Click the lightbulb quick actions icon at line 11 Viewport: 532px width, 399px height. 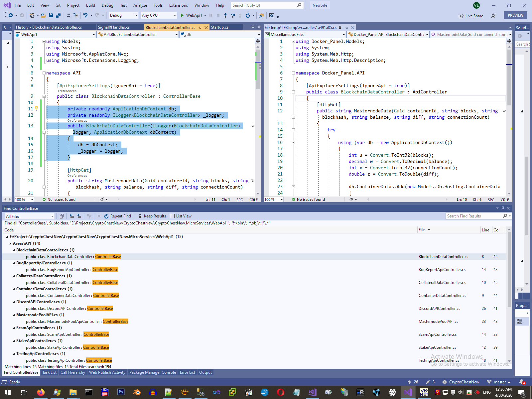pos(37,108)
